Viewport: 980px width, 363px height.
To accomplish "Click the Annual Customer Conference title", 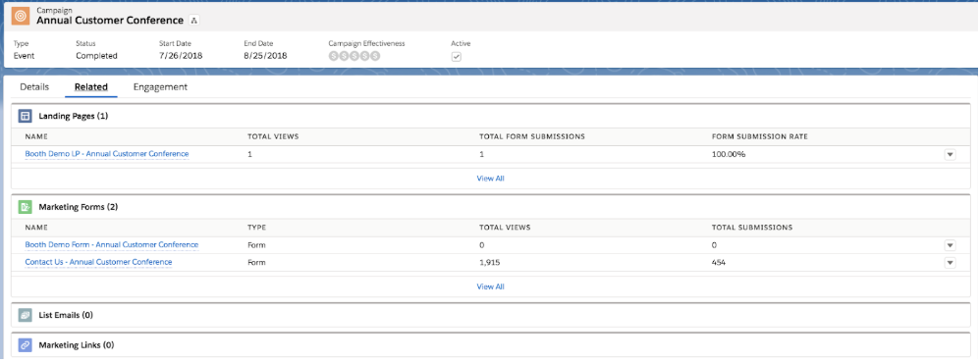I will click(110, 20).
